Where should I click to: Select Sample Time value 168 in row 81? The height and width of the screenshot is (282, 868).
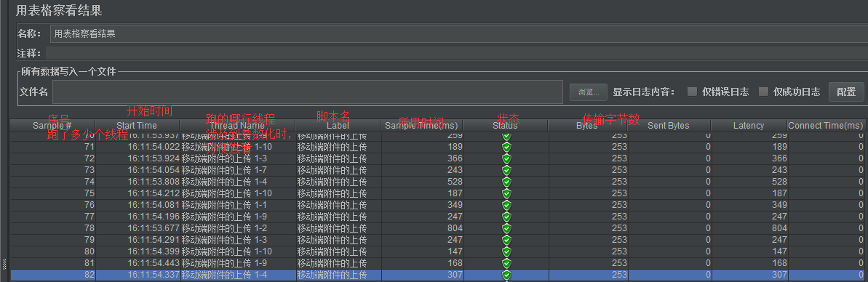pyautogui.click(x=422, y=262)
